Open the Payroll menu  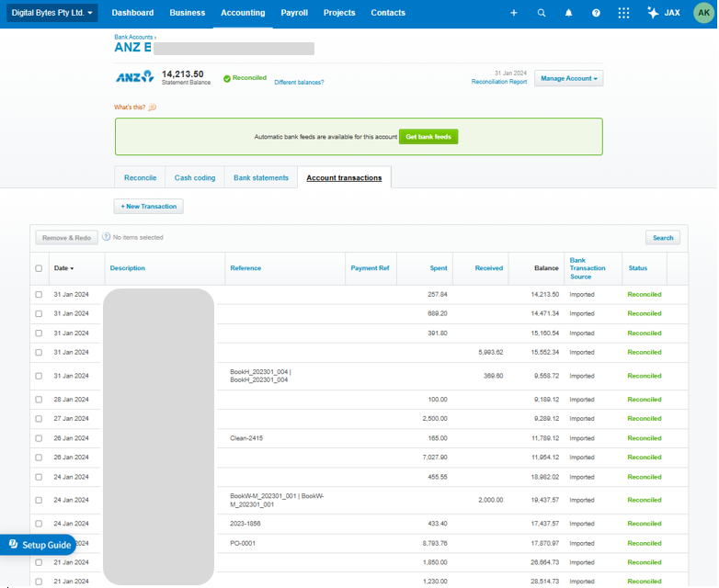pyautogui.click(x=294, y=13)
